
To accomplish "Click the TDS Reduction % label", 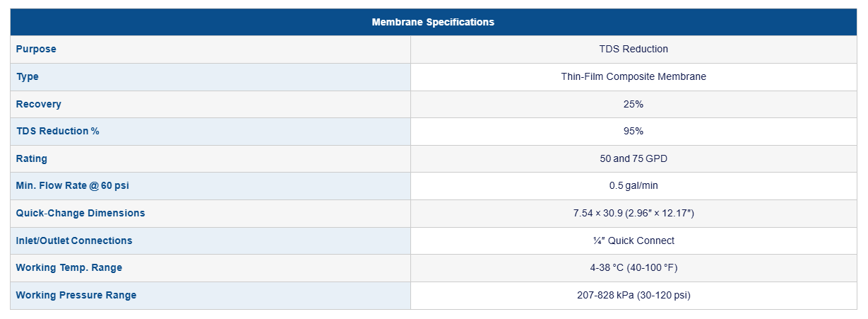I will point(57,132).
